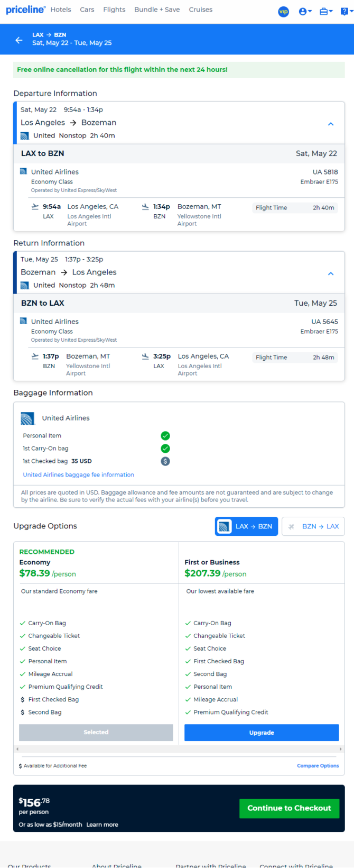
Task: Click Economy Carry-On Bag checkmark
Action: click(22, 623)
